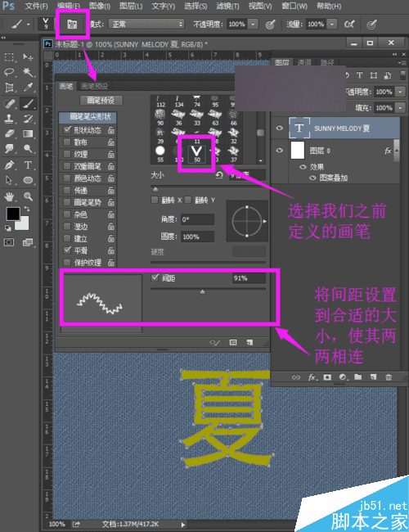Hide the SUNNY MELODY text layer
409x532 pixels.
(x=280, y=128)
